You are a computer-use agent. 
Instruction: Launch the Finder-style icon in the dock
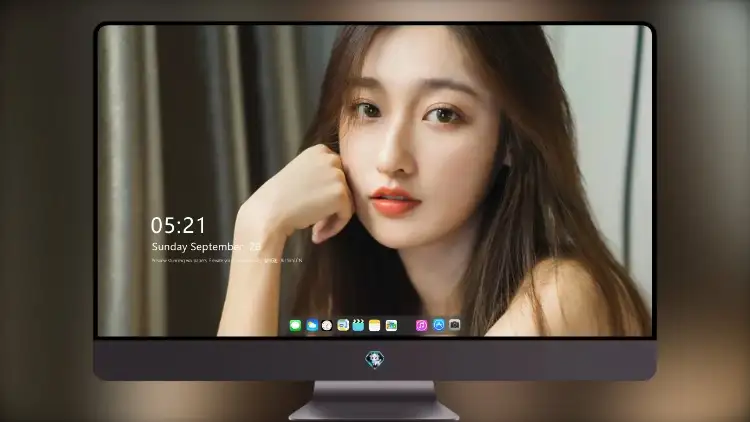[x=343, y=325]
